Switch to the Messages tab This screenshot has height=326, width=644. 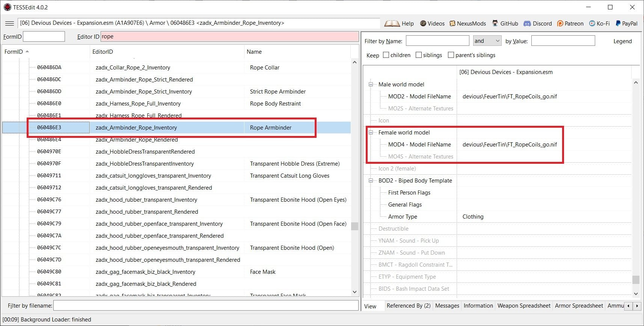coord(447,306)
